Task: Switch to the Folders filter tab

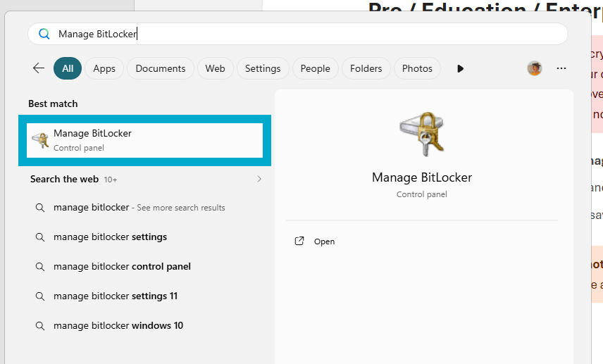Action: pyautogui.click(x=366, y=68)
